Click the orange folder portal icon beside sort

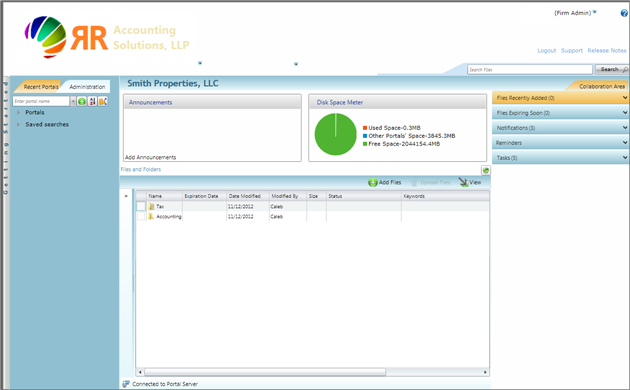tap(103, 101)
